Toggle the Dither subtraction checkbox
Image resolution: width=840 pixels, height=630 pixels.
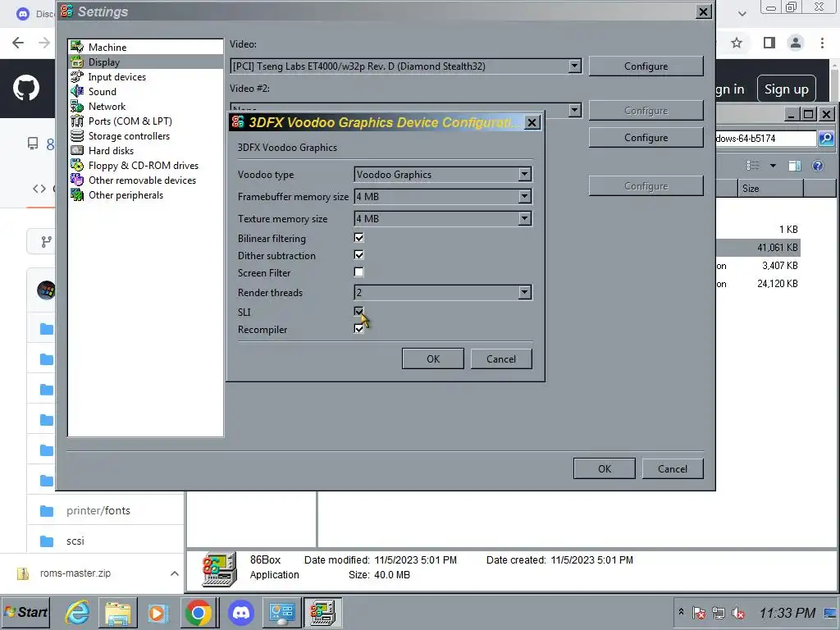359,255
